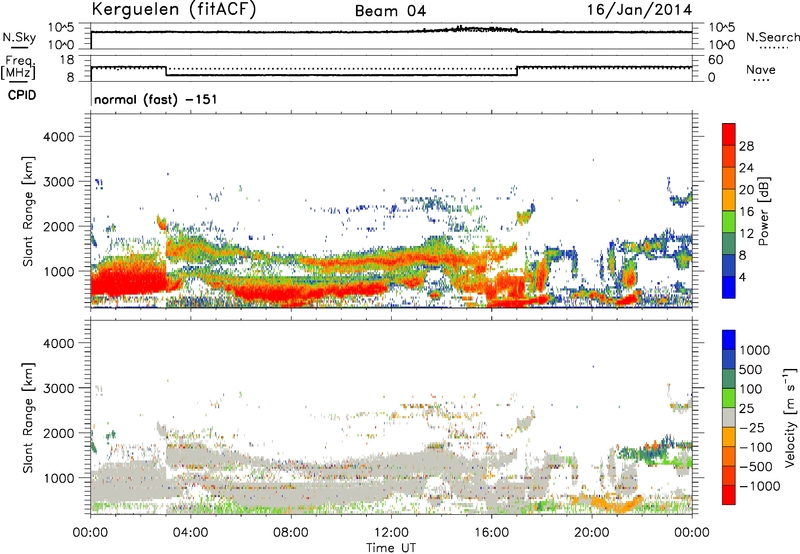Click the '60' Nave axis value
The image size is (800, 554).
715,60
